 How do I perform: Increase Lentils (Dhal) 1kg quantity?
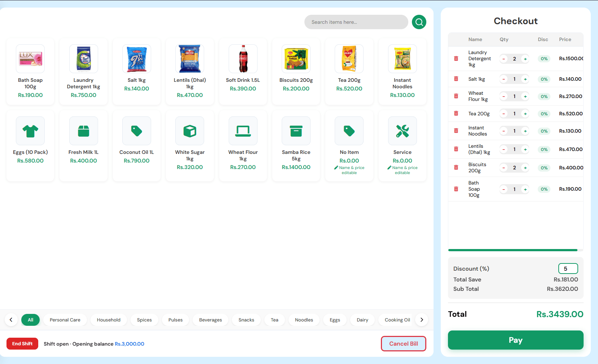525,149
